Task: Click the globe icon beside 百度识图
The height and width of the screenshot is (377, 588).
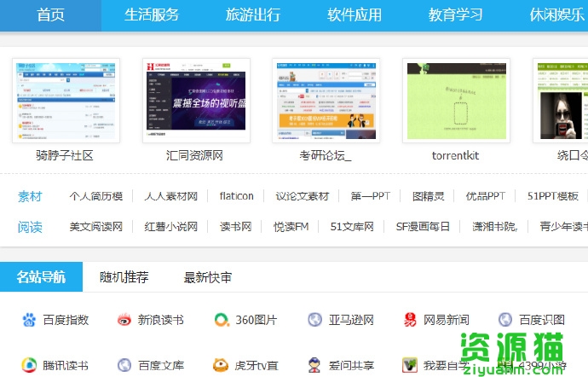Action: 505,320
